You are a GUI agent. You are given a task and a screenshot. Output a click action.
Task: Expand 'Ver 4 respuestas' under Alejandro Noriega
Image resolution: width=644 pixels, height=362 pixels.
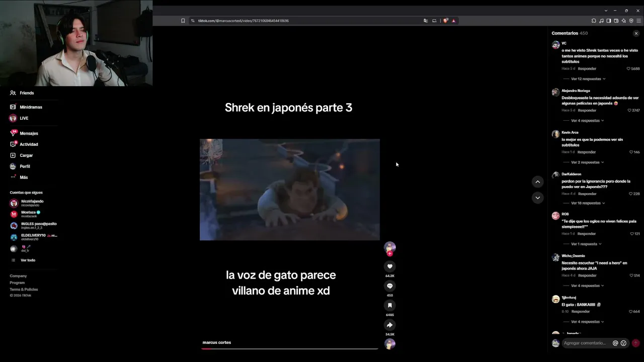coord(588,121)
